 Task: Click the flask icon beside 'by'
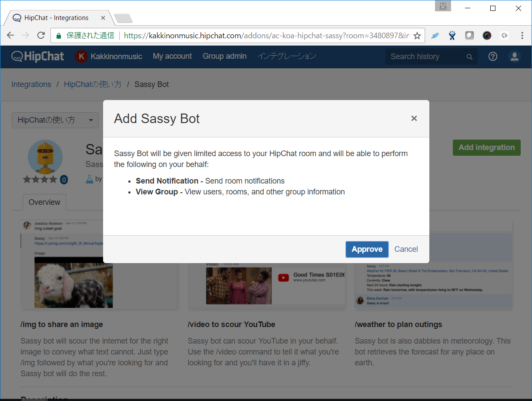(x=90, y=179)
